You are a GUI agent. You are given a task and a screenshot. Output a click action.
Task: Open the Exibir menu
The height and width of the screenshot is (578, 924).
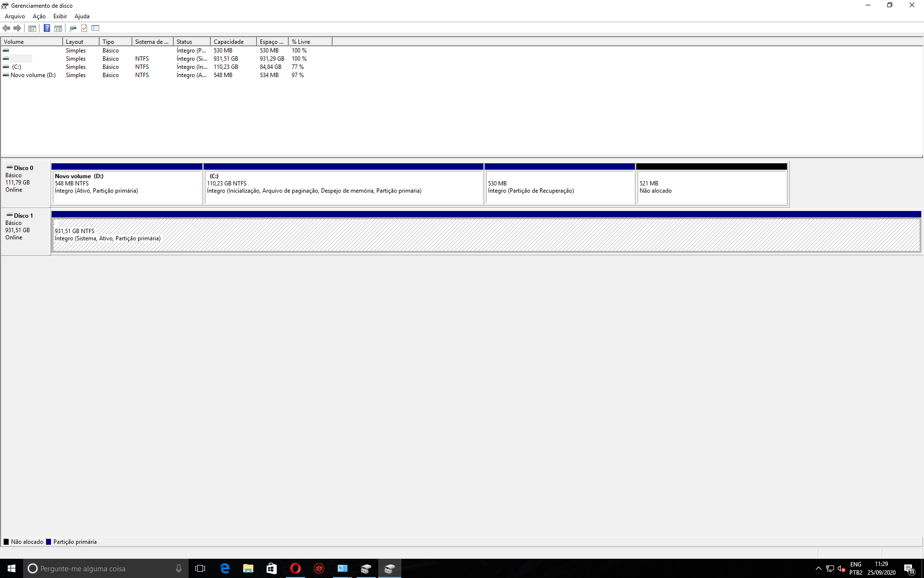pos(60,16)
